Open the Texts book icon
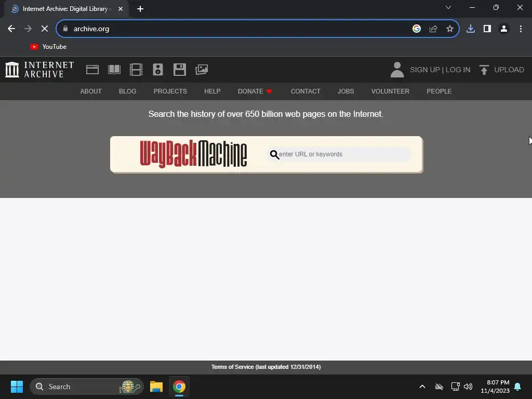The width and height of the screenshot is (532, 399). point(114,70)
